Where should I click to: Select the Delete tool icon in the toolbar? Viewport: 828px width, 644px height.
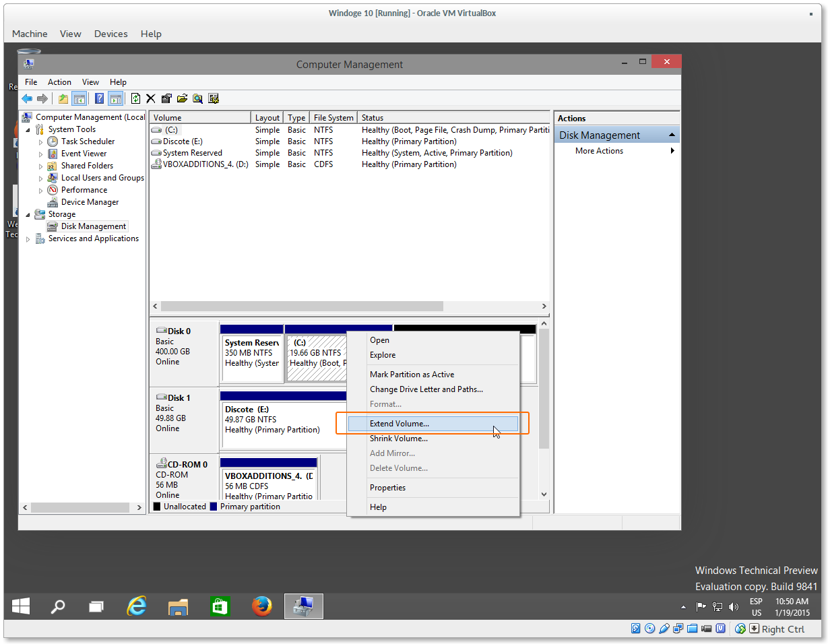150,98
